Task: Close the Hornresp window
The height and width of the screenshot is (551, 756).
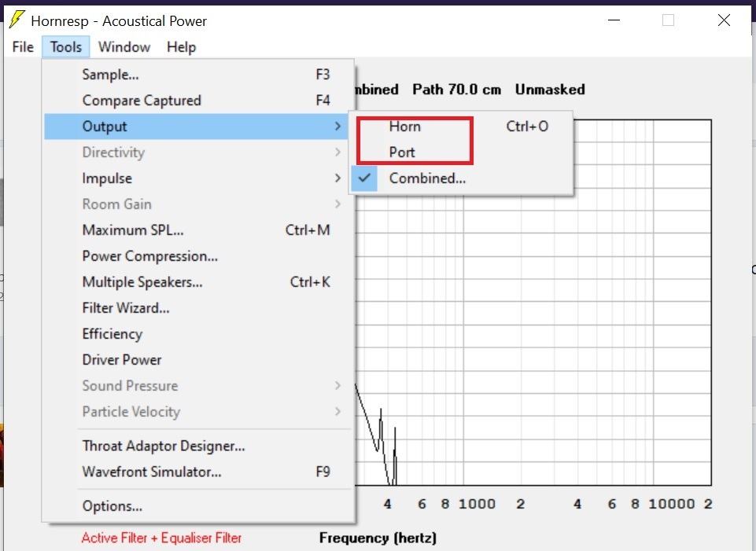Action: tap(724, 20)
